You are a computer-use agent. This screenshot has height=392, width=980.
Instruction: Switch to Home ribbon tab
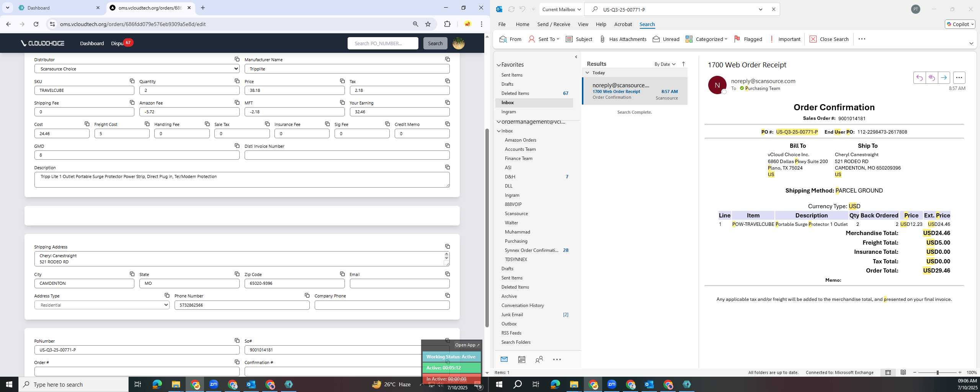point(522,24)
